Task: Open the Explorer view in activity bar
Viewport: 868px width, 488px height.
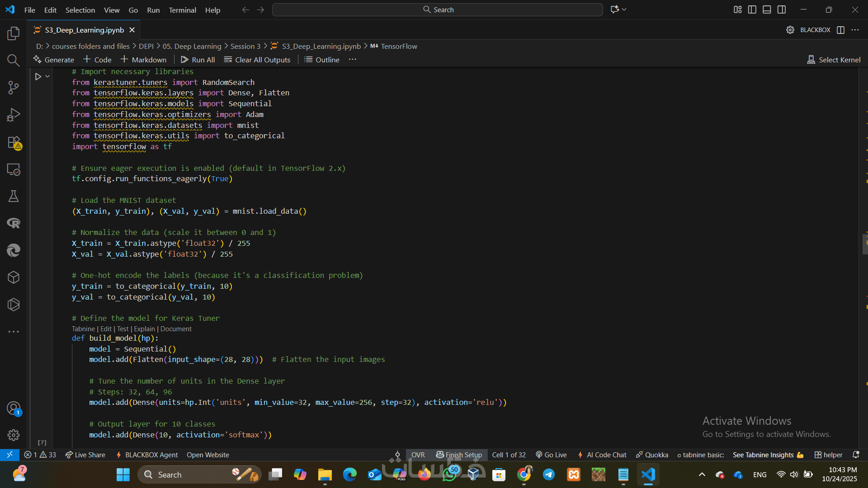Action: (14, 33)
